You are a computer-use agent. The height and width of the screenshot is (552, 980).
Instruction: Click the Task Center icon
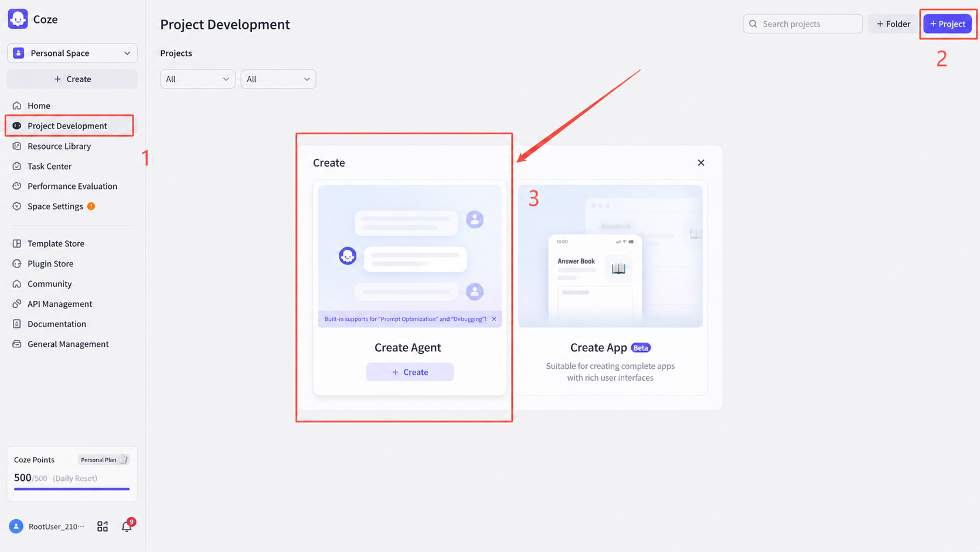tap(17, 166)
